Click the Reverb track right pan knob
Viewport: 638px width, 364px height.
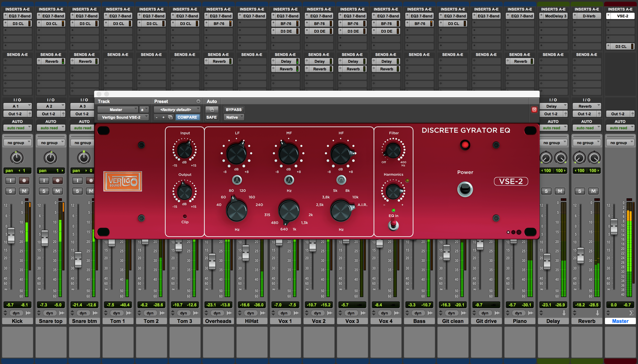[594, 158]
